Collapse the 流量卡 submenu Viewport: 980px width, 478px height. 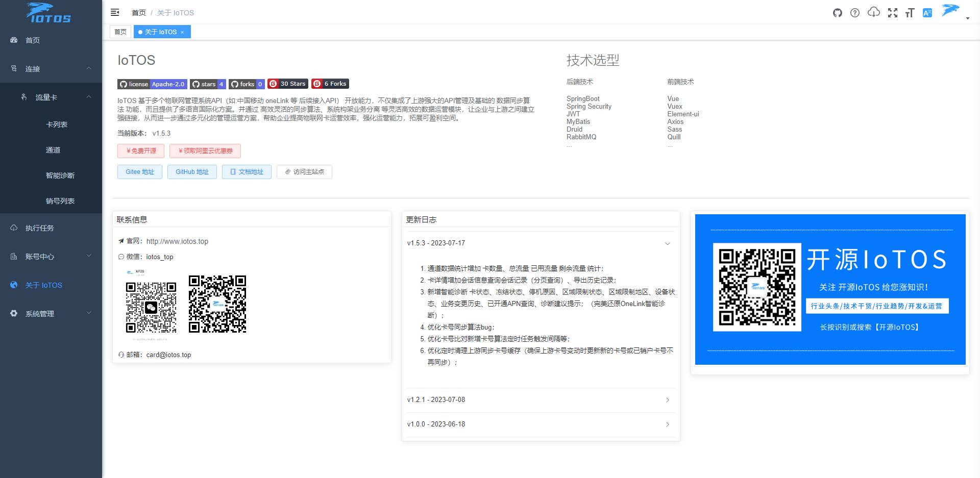[51, 97]
